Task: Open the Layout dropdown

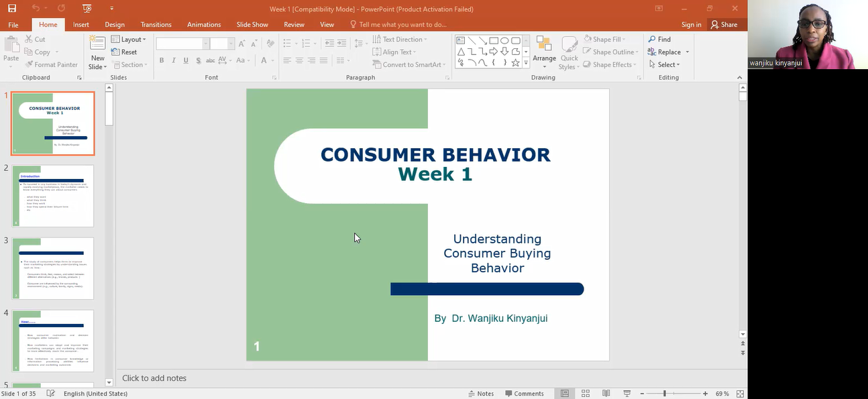Action: tap(128, 40)
